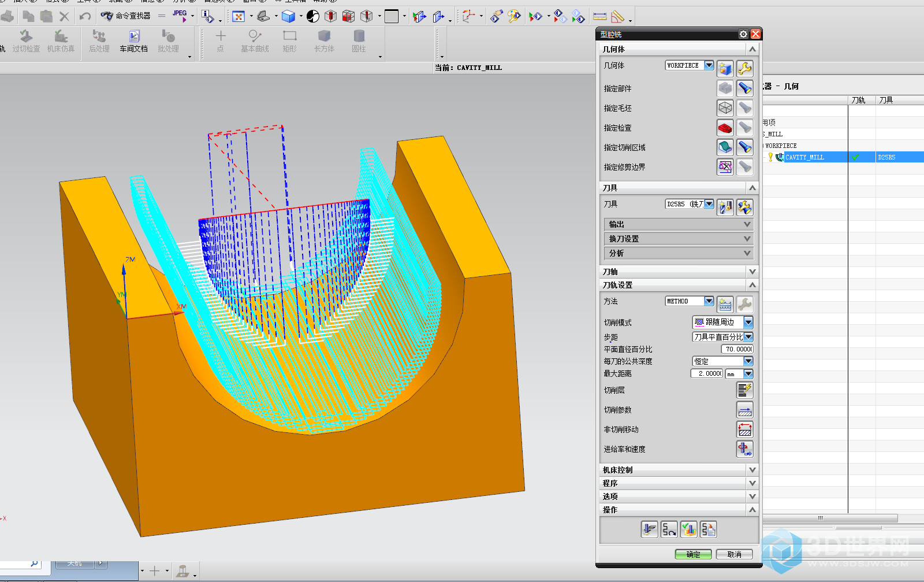Click the JPEG export icon

(180, 16)
